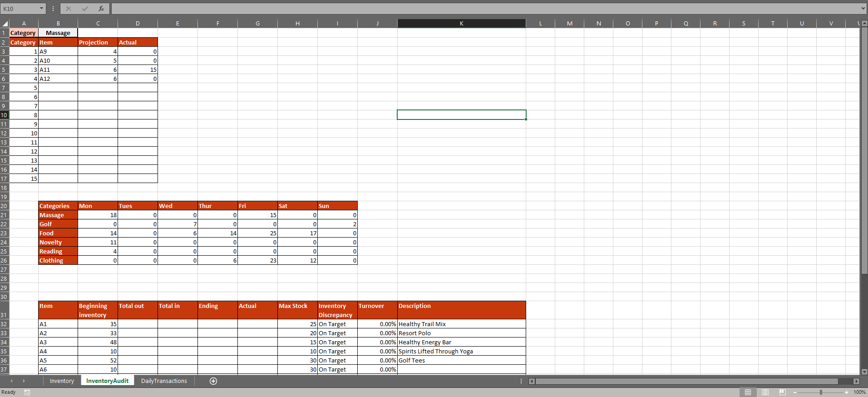This screenshot has height=397, width=868.
Task: Click the previous sheet navigation arrow
Action: (11, 381)
